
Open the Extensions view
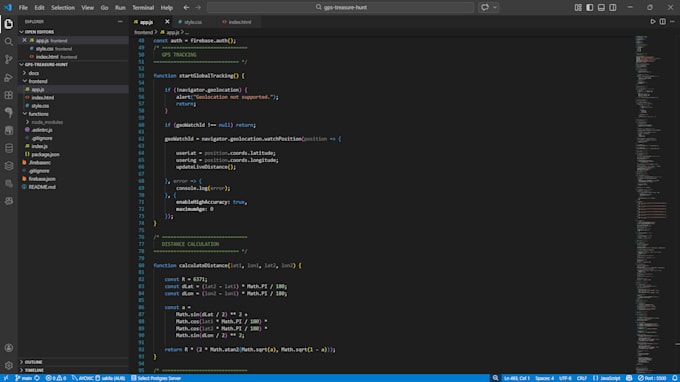pyautogui.click(x=9, y=95)
